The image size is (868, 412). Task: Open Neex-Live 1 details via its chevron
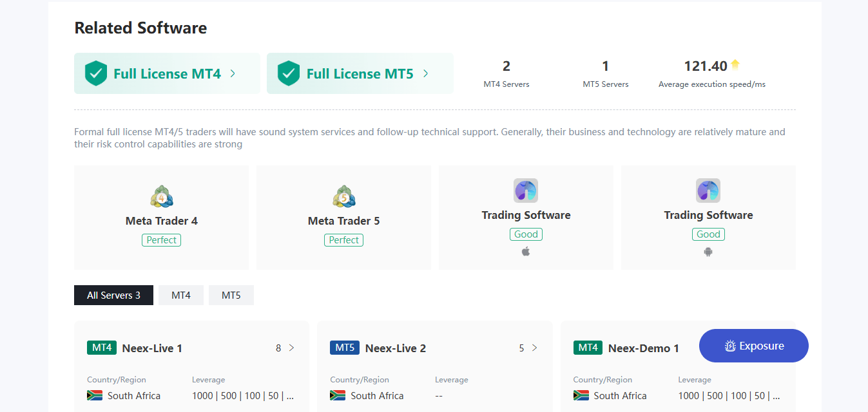[291, 348]
